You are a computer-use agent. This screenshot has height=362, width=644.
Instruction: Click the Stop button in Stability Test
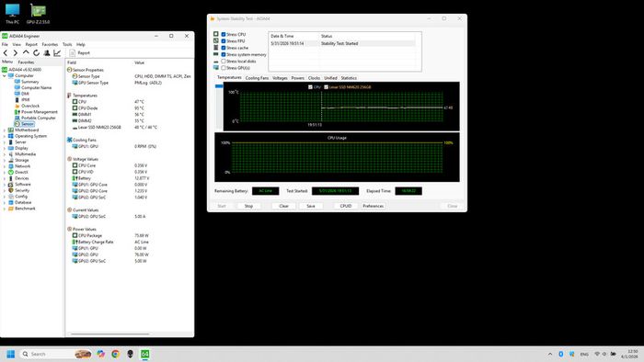coord(248,206)
